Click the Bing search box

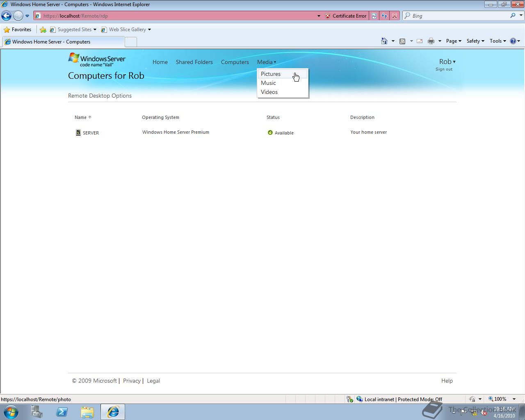click(x=456, y=16)
